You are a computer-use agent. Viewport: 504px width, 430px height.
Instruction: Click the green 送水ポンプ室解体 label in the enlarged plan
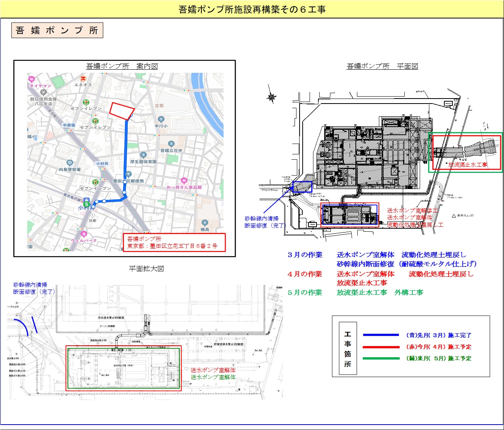tap(213, 377)
